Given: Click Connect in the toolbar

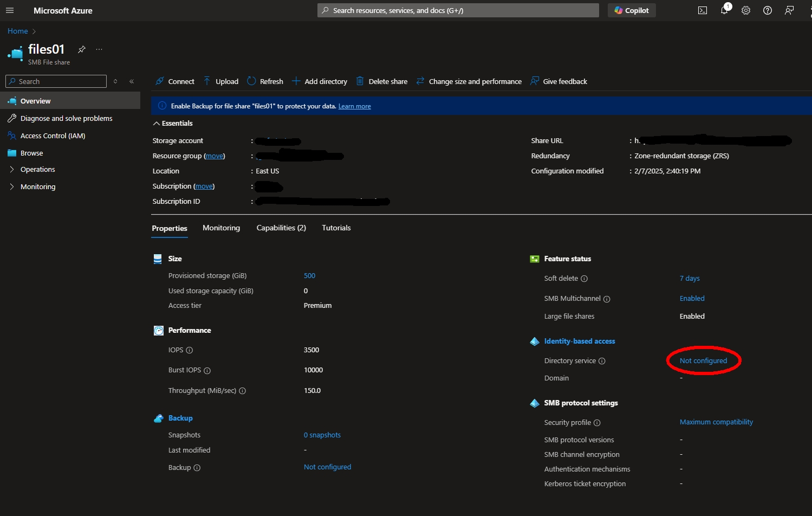Looking at the screenshot, I should (174, 81).
